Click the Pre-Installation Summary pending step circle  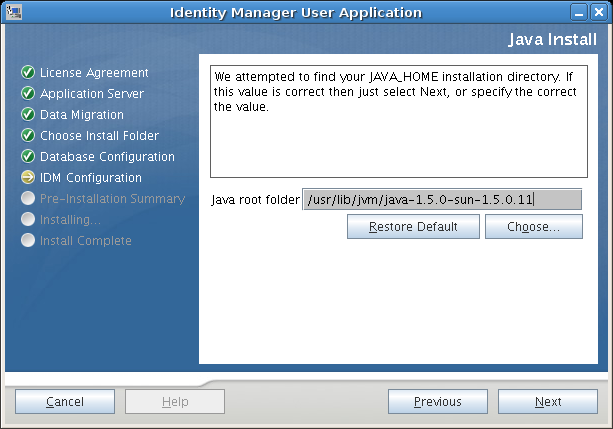click(28, 199)
